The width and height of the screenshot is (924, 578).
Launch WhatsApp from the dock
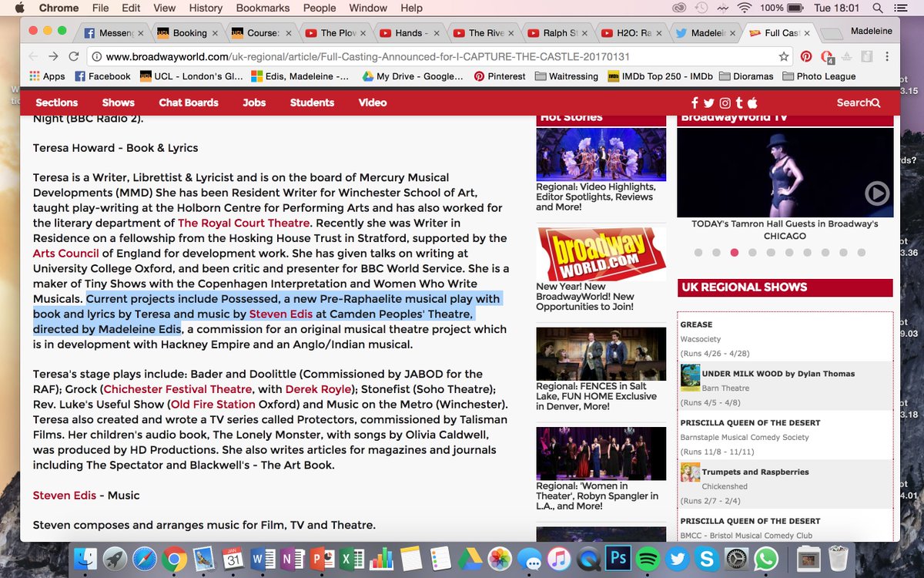point(766,558)
